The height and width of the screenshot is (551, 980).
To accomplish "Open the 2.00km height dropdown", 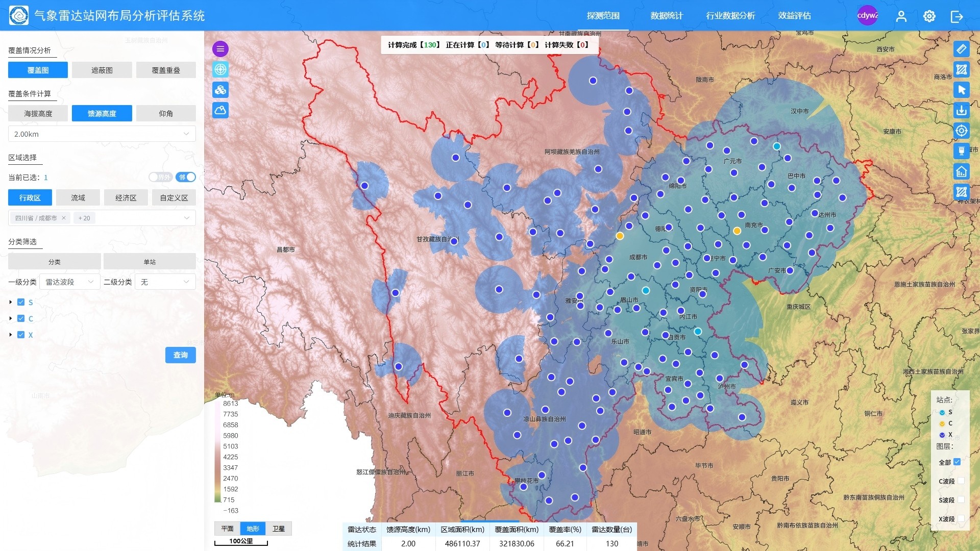I will (x=102, y=134).
